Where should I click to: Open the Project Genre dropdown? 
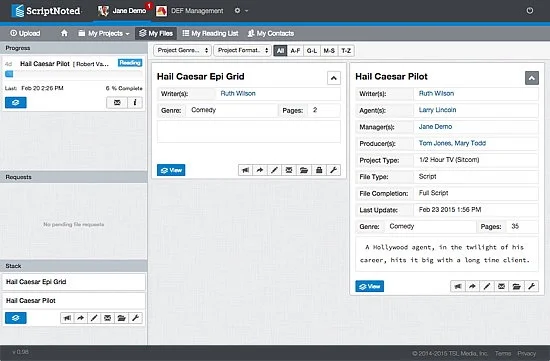point(182,51)
